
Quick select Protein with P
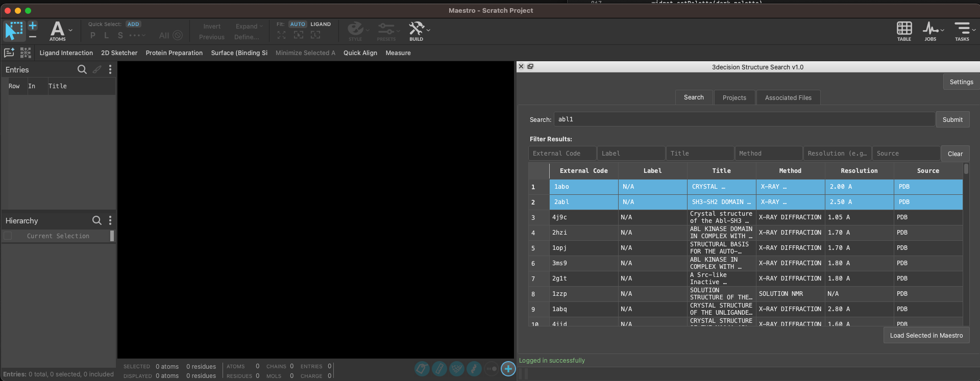pyautogui.click(x=93, y=35)
